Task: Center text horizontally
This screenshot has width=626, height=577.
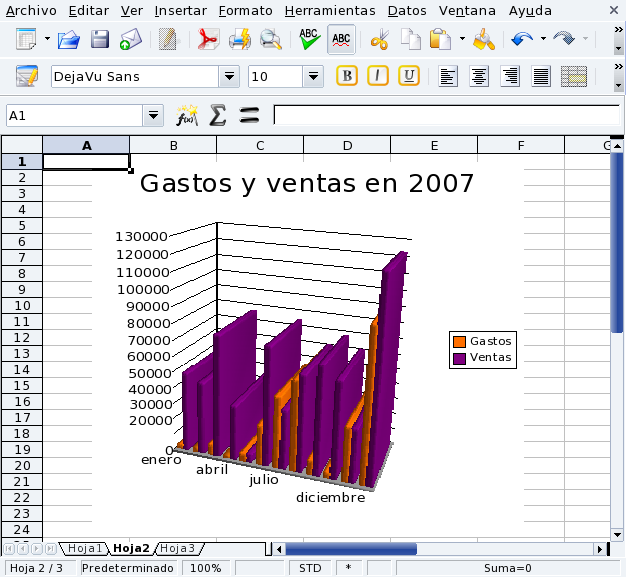Action: 479,76
